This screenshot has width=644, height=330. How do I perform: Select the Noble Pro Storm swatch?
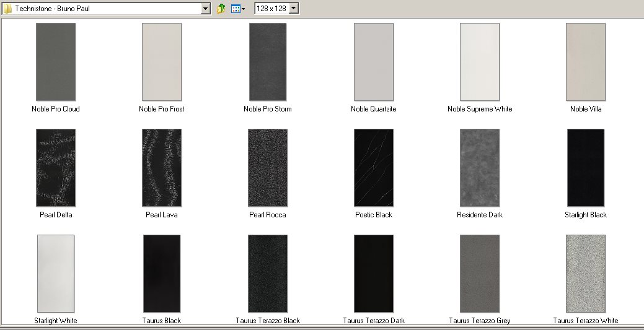pos(268,62)
